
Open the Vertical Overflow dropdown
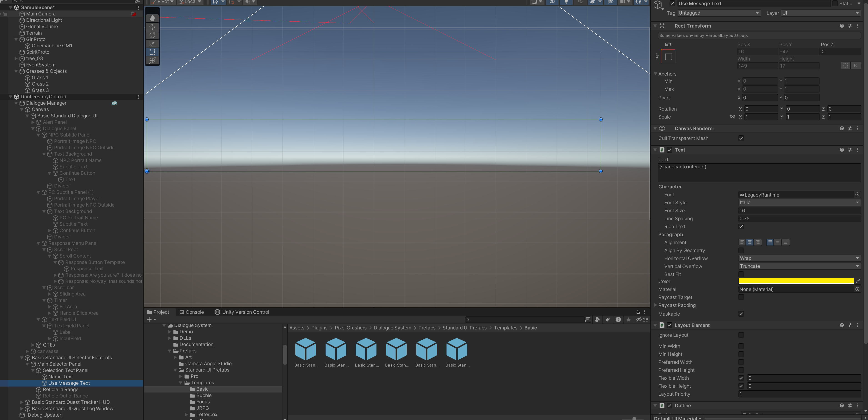800,266
